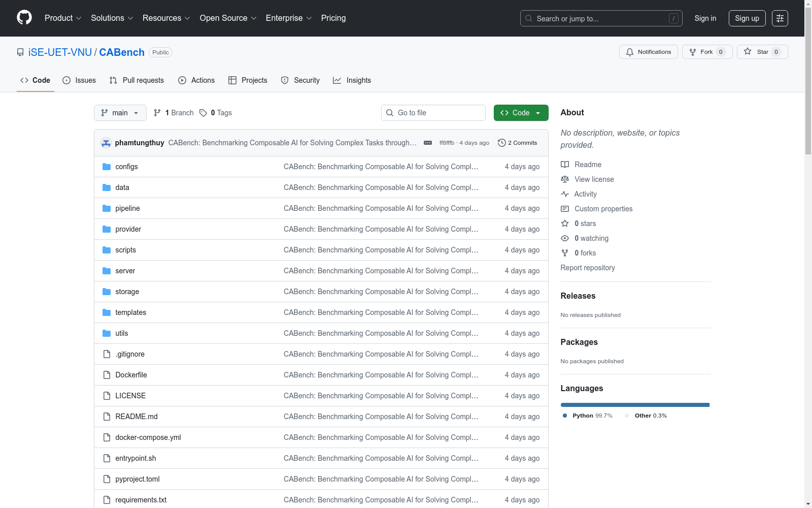Fork the CABench repository
812x508 pixels.
707,52
